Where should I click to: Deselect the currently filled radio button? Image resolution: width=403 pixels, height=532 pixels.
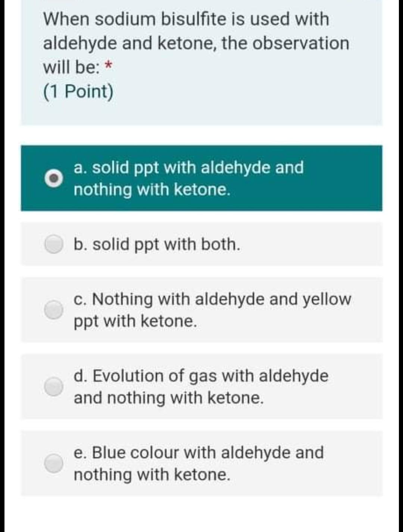(54, 178)
